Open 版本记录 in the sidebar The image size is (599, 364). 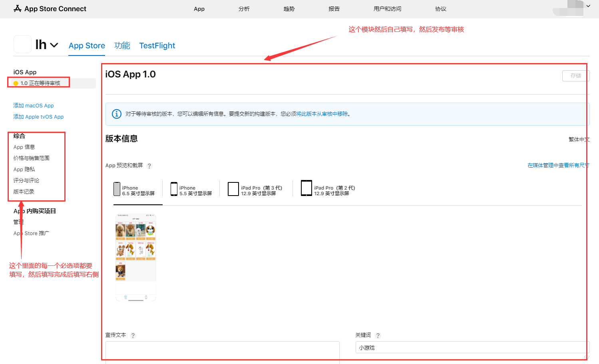click(x=24, y=192)
